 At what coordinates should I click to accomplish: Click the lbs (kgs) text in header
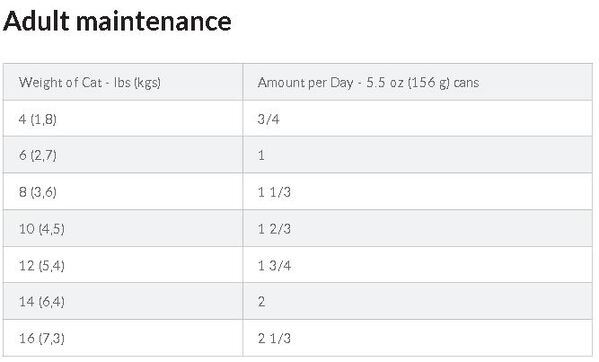pyautogui.click(x=137, y=82)
